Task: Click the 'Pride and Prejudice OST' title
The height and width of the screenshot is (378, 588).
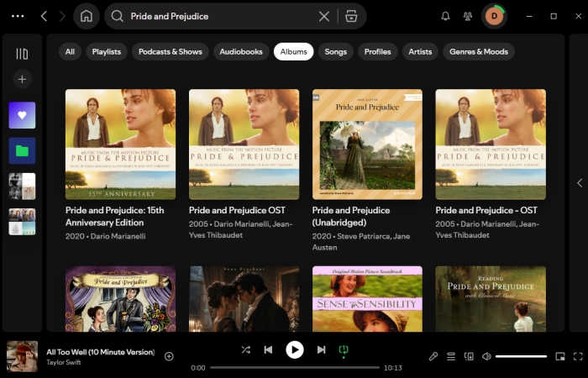Action: tap(237, 210)
